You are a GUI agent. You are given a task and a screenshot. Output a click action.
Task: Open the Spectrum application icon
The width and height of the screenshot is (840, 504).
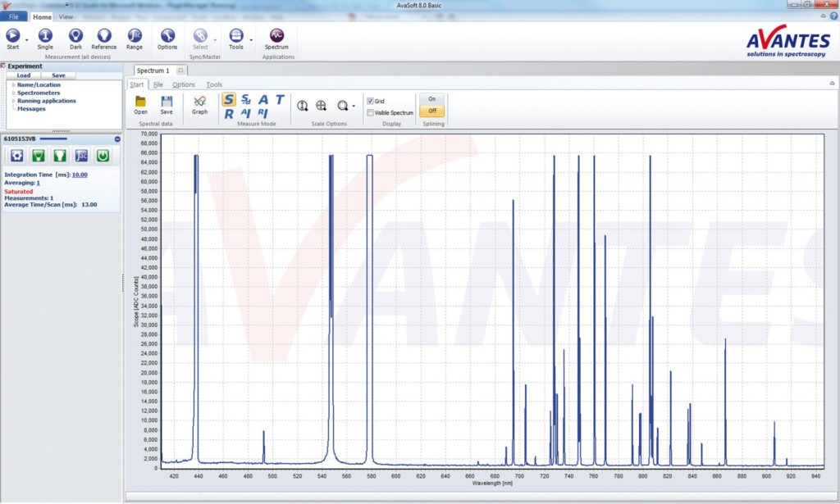[276, 35]
